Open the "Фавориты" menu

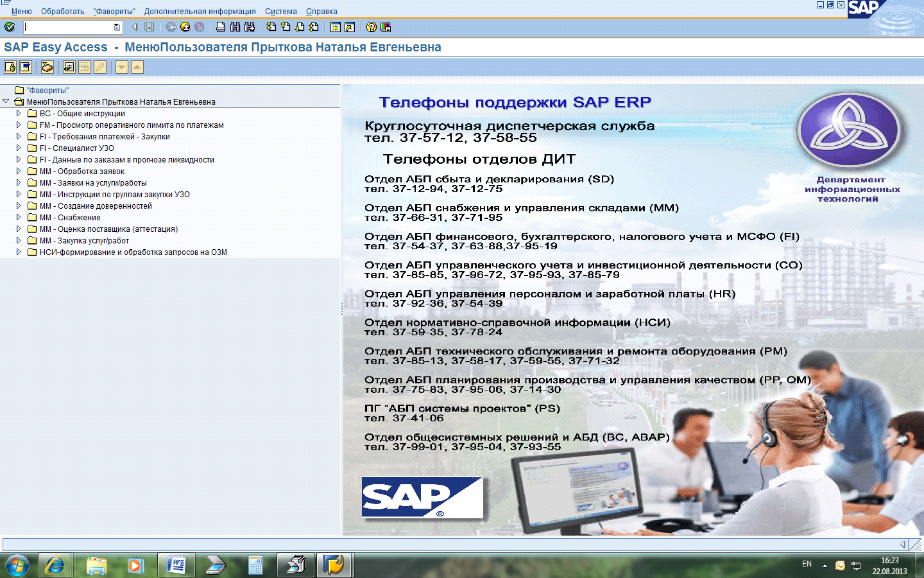(114, 12)
